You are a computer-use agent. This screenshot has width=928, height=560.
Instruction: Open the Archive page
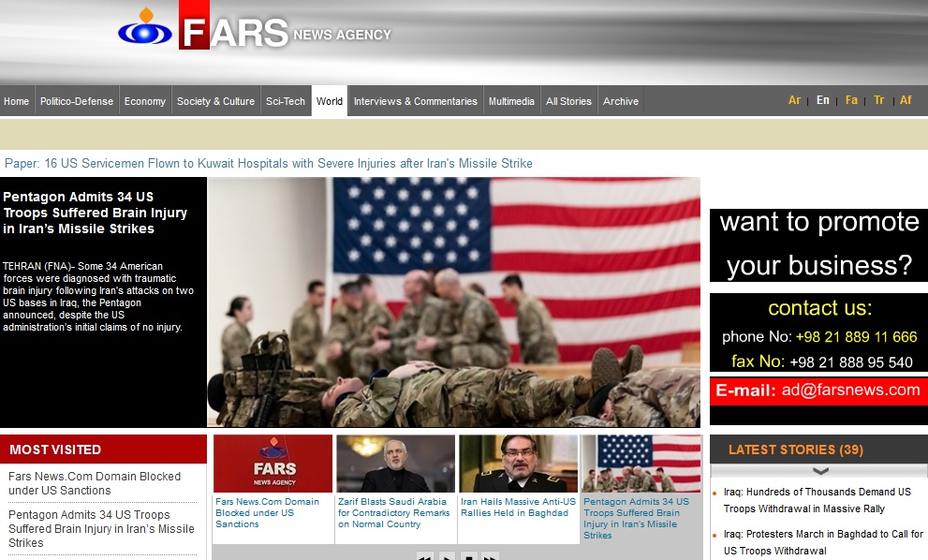click(x=621, y=101)
